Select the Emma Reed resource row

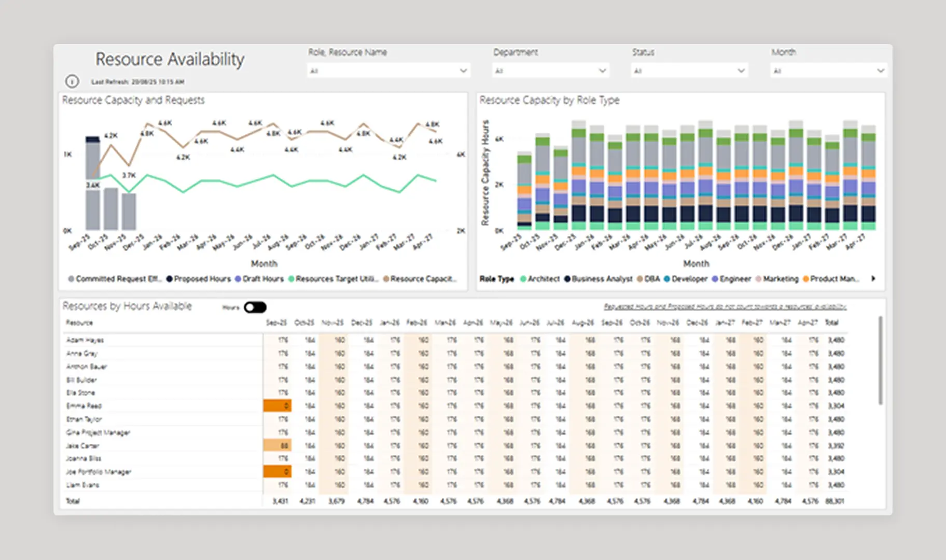tap(85, 406)
